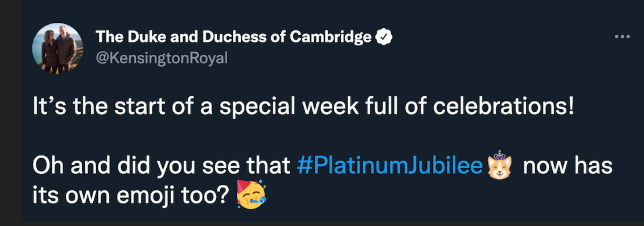This screenshot has height=226, width=644.
Task: Click the dark strip left of the tweet
Action: (x=10, y=113)
